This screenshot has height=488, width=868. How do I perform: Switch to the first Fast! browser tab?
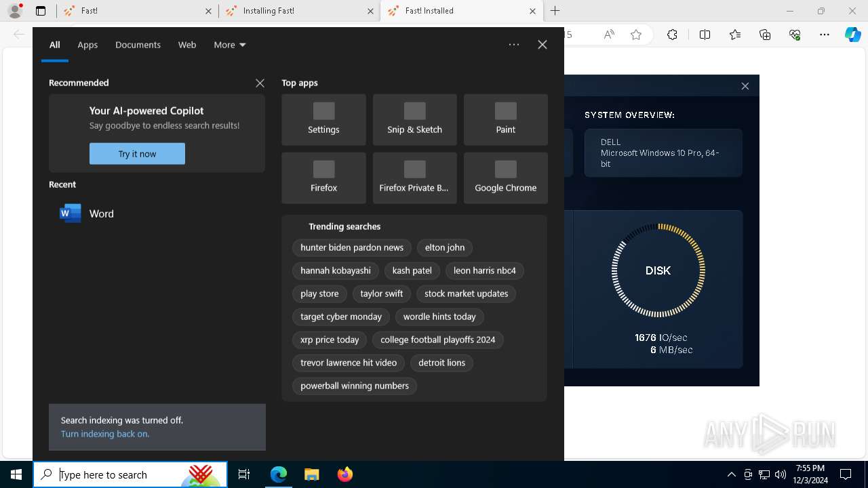[136, 11]
